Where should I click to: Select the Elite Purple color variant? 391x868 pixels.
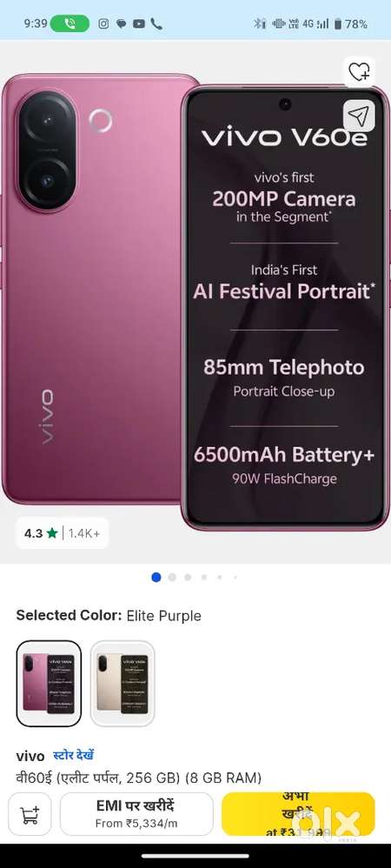click(x=49, y=683)
